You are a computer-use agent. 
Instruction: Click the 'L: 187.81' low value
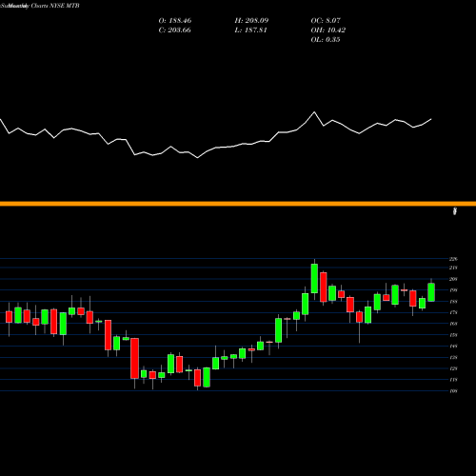tap(250, 30)
